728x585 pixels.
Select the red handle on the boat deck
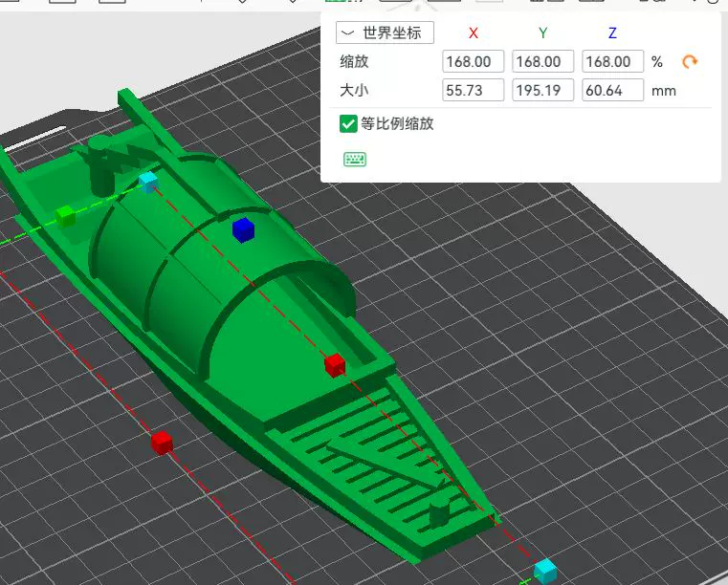[335, 365]
